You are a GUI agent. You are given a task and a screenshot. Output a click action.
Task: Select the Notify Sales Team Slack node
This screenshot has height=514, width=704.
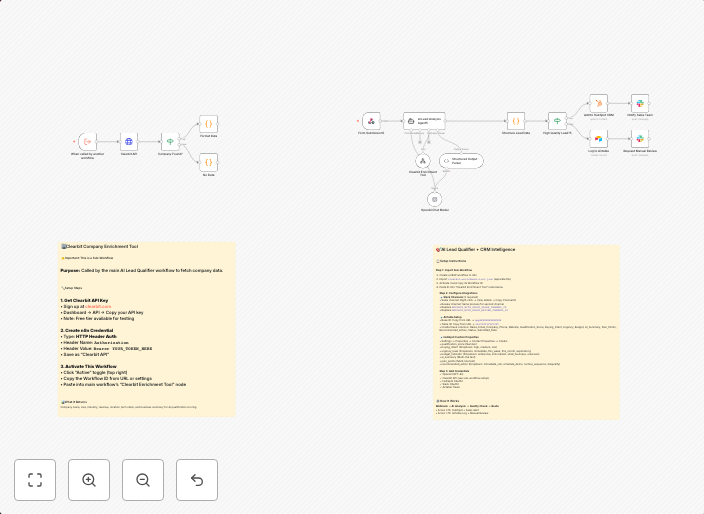[x=640, y=103]
